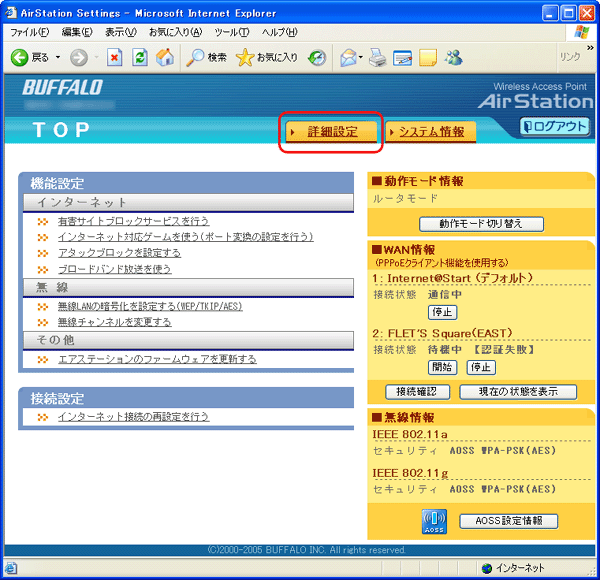Image resolution: width=600 pixels, height=580 pixels.
Task: Open the システム情報 tab
Action: [x=430, y=132]
